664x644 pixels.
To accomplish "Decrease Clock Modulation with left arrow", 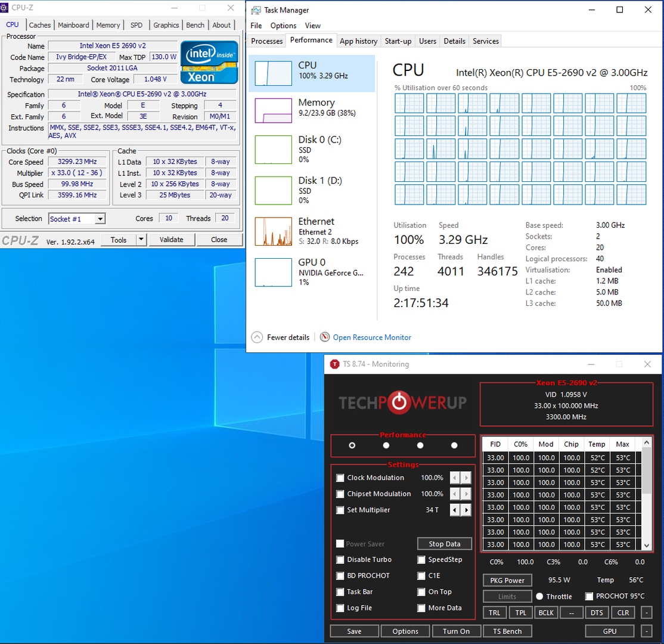I will [x=455, y=478].
